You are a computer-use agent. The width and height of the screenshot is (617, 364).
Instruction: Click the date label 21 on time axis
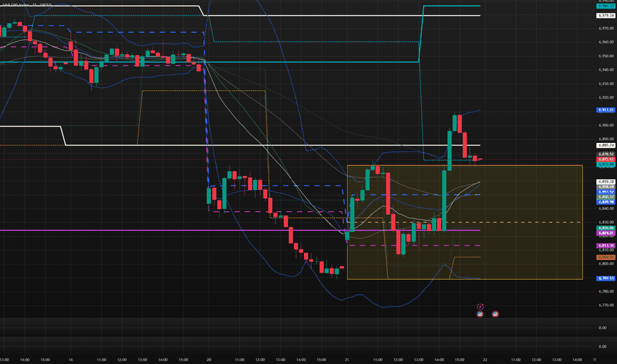(x=347, y=359)
